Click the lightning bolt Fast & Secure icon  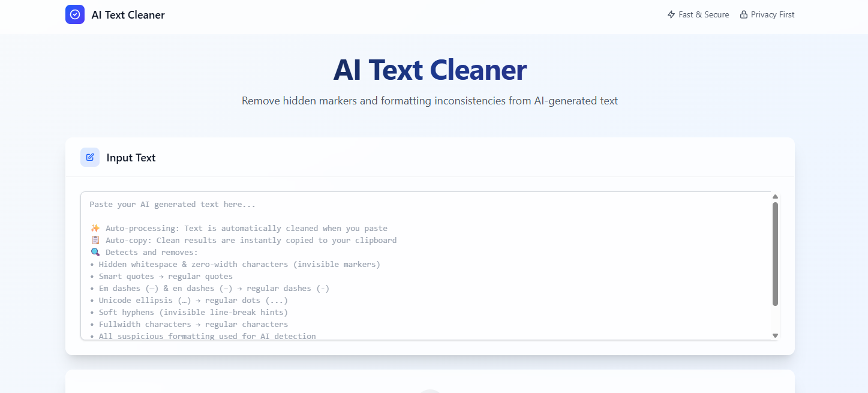point(671,14)
